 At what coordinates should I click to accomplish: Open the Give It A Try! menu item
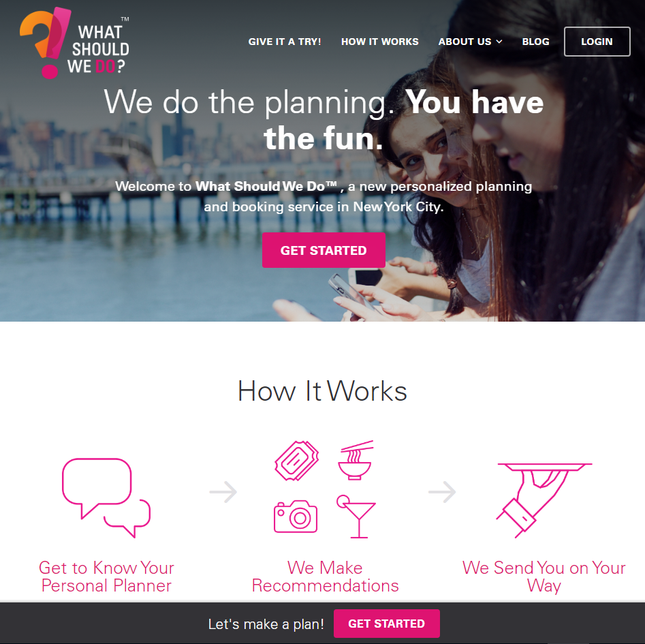(285, 42)
